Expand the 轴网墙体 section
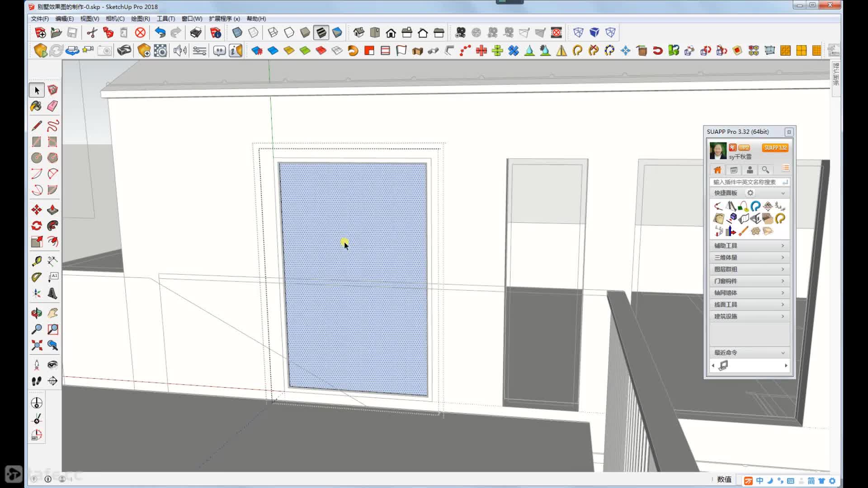Image resolution: width=868 pixels, height=488 pixels. (750, 292)
